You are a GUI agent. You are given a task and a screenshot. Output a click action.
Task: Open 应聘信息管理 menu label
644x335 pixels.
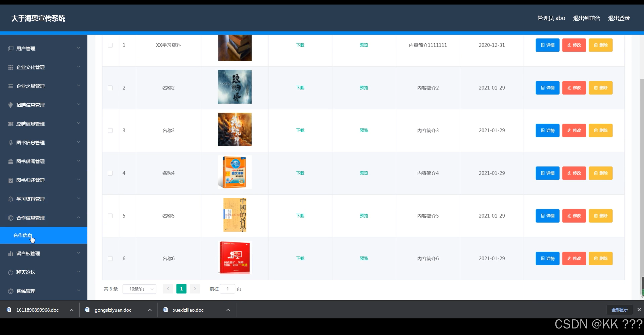pyautogui.click(x=30, y=124)
